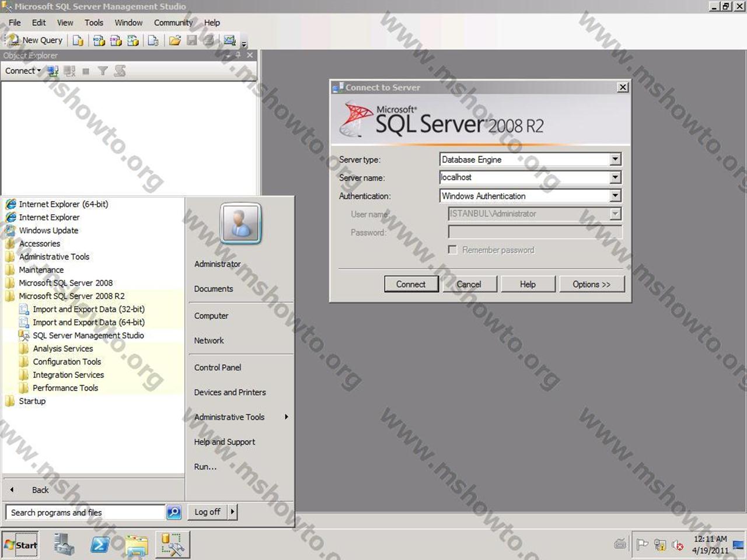Open the Tools menu

[93, 23]
